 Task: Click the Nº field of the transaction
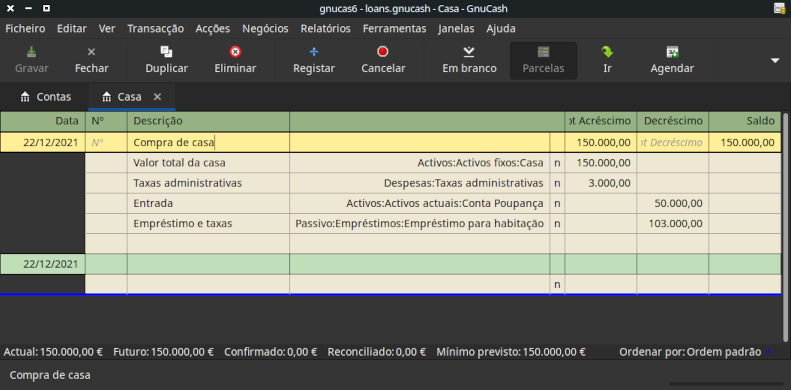106,143
